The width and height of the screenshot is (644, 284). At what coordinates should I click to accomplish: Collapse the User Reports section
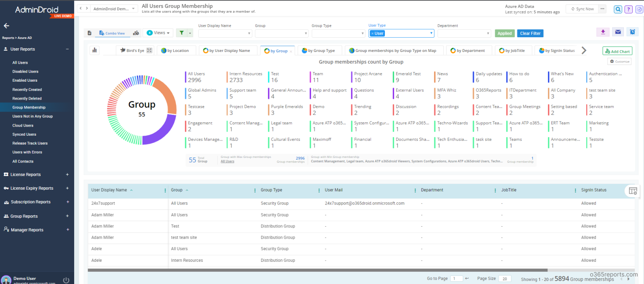pyautogui.click(x=67, y=49)
